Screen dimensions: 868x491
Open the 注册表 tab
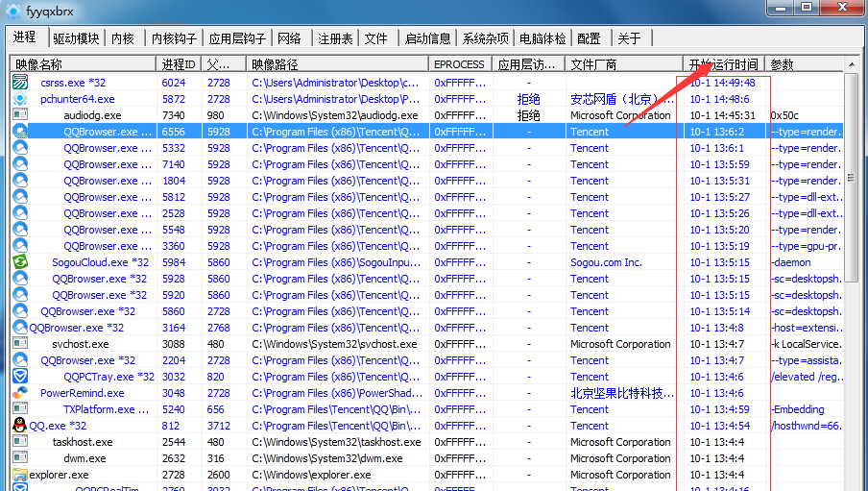point(335,38)
